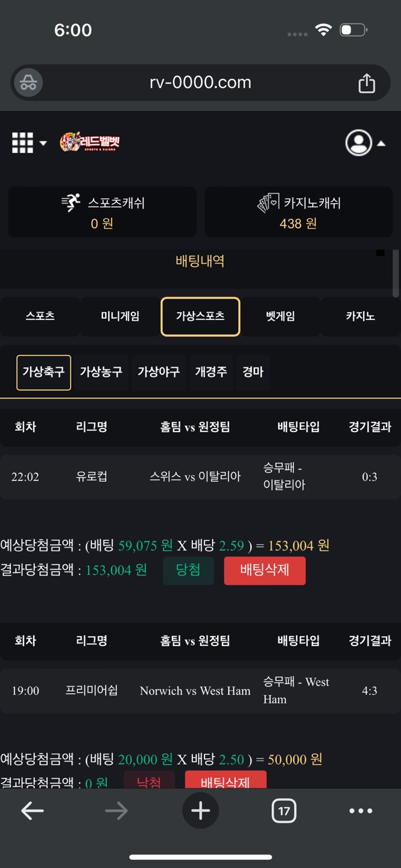Open the browser more options menu
The width and height of the screenshot is (401, 868).
click(x=361, y=811)
